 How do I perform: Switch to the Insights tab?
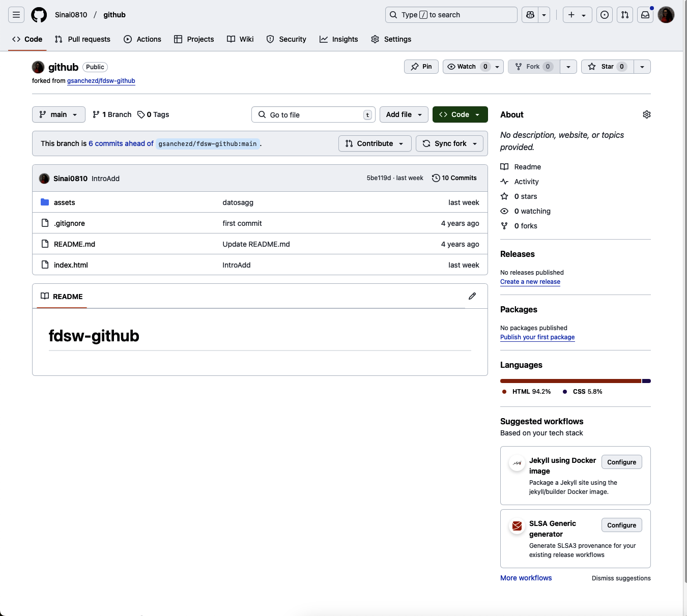pyautogui.click(x=339, y=39)
